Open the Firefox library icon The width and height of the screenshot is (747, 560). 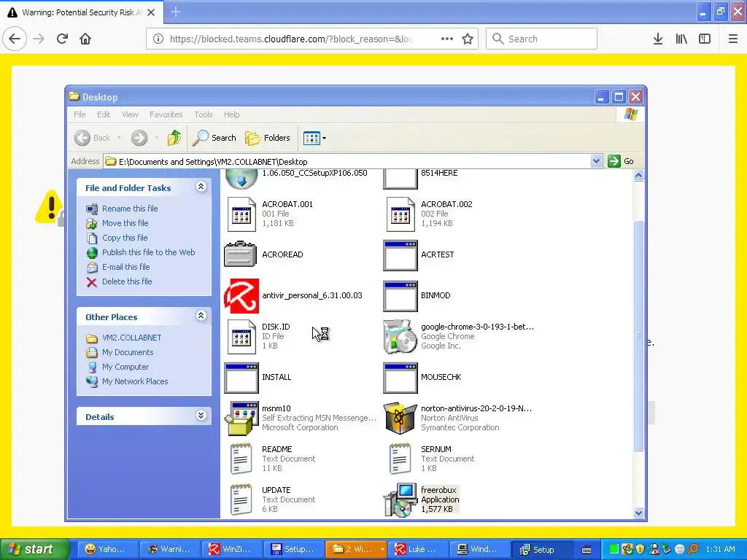681,39
